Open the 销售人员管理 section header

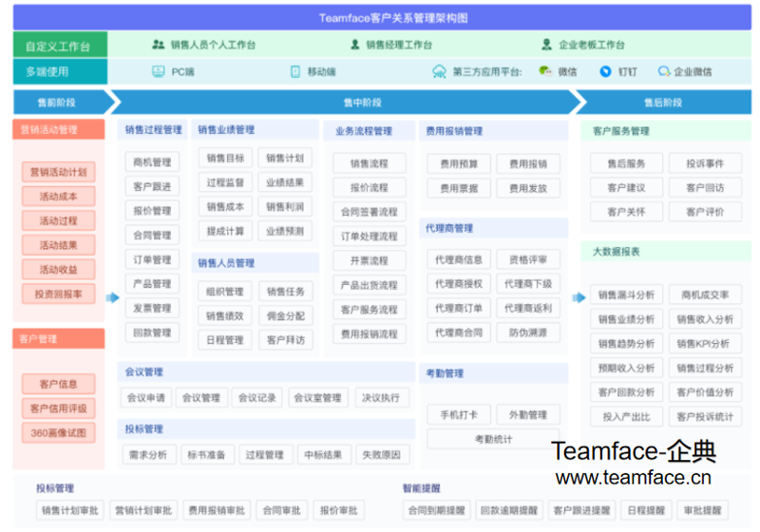click(x=256, y=263)
